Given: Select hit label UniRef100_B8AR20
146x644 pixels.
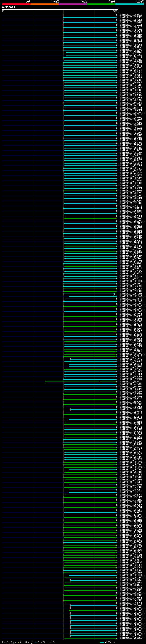Looking at the screenshot, I should click(x=131, y=382).
